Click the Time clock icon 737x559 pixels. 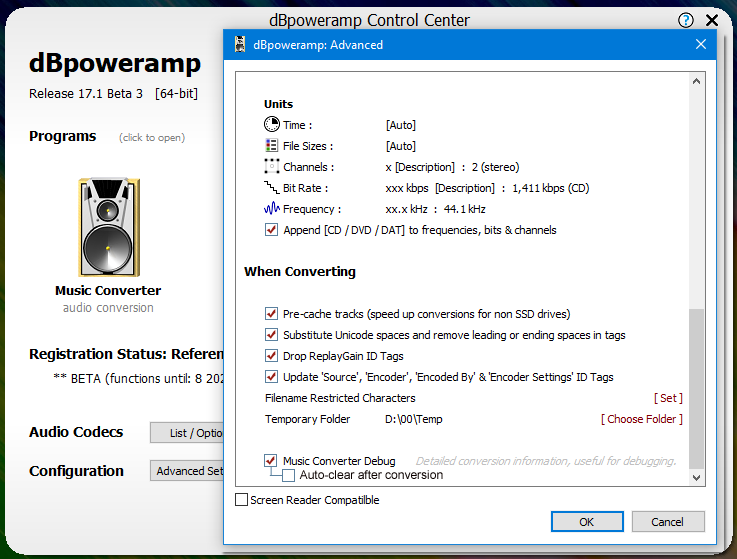pyautogui.click(x=271, y=125)
